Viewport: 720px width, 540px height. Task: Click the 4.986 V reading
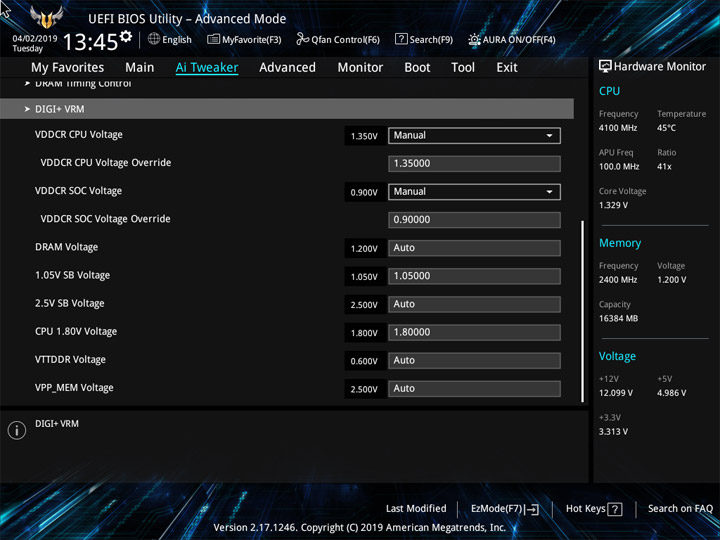click(672, 393)
